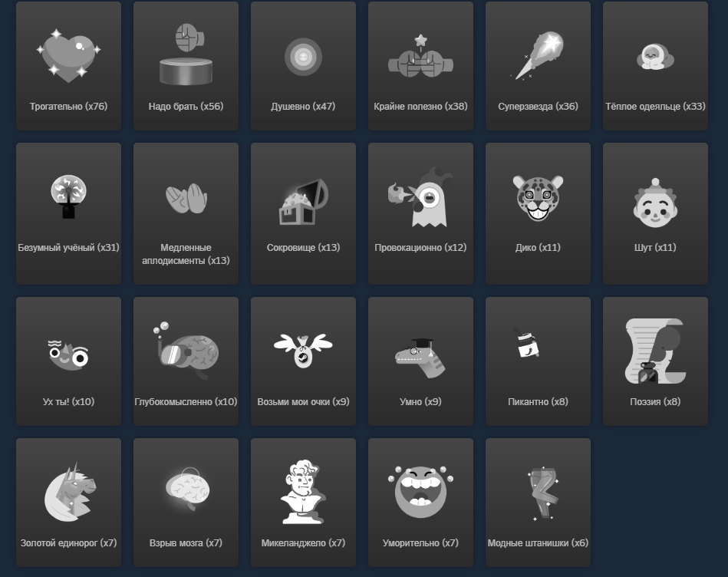Viewport: 728px width, 577px height.
Task: Select the Сокровище treasure chest icon
Action: [304, 203]
